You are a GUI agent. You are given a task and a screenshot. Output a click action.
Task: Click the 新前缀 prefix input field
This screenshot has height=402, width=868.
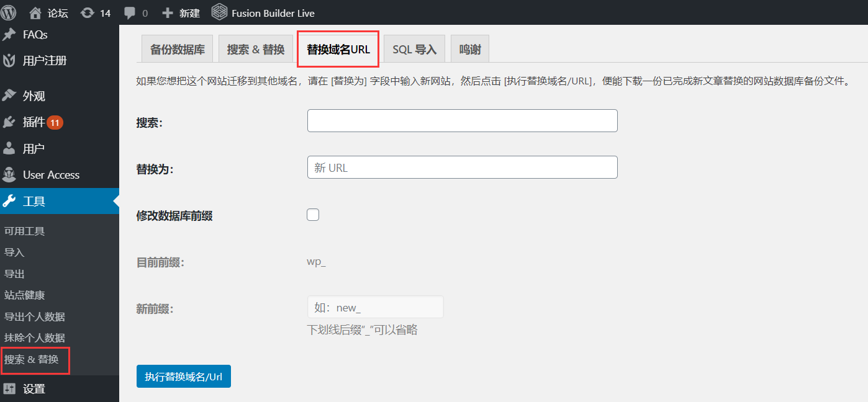(x=375, y=308)
